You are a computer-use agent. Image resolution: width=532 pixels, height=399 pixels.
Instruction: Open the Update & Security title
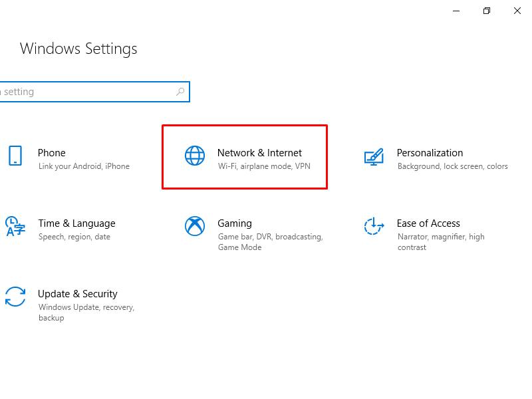pyautogui.click(x=78, y=294)
